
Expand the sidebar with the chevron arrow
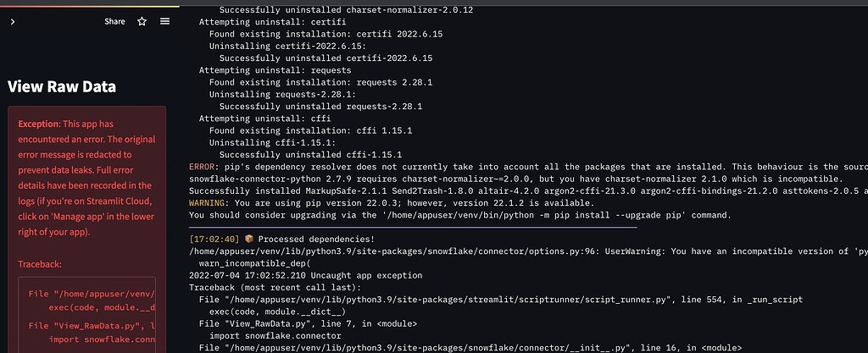(x=13, y=21)
